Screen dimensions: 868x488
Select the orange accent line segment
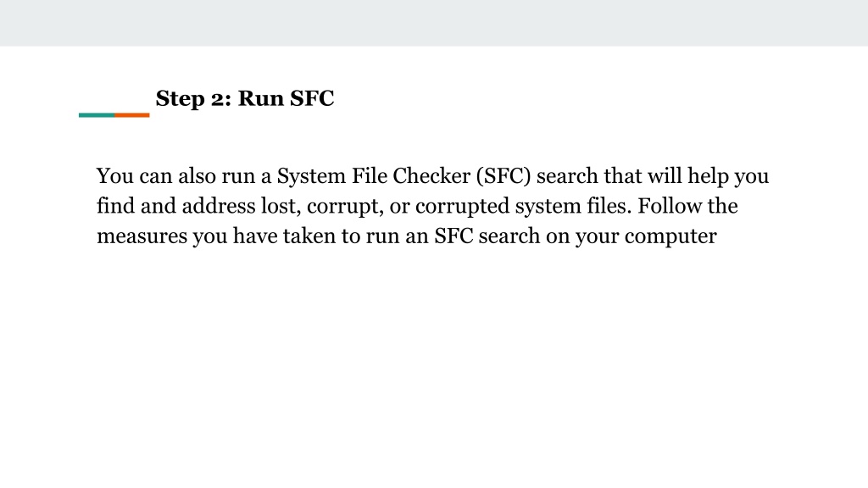(x=131, y=115)
